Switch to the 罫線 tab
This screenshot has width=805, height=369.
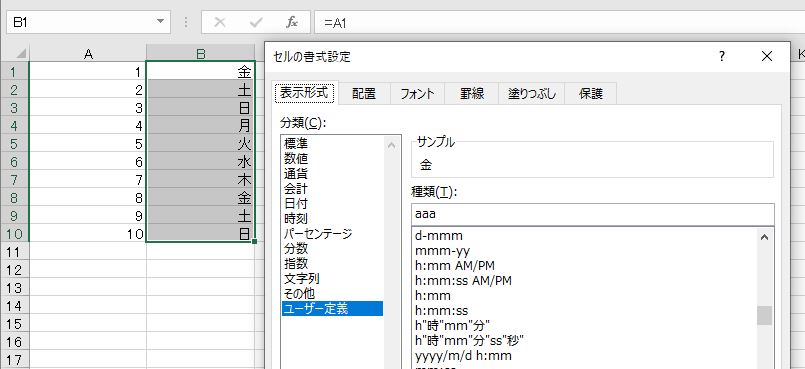(x=472, y=94)
